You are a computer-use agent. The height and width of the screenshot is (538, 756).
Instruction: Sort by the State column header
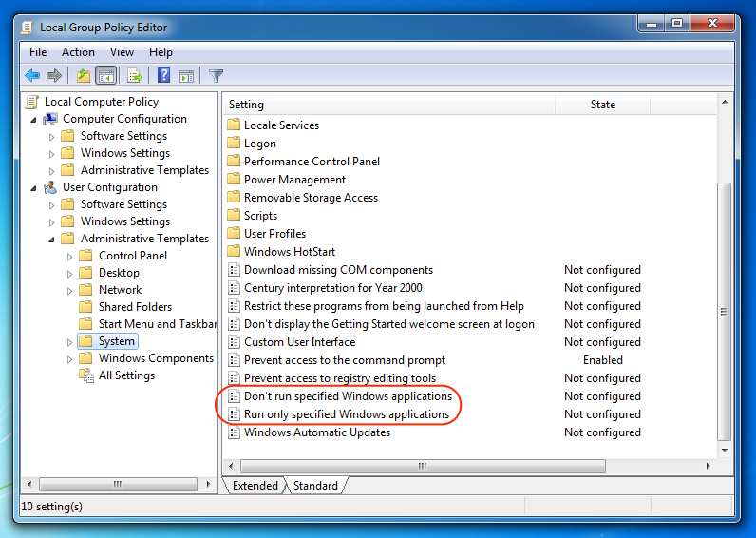pyautogui.click(x=603, y=105)
